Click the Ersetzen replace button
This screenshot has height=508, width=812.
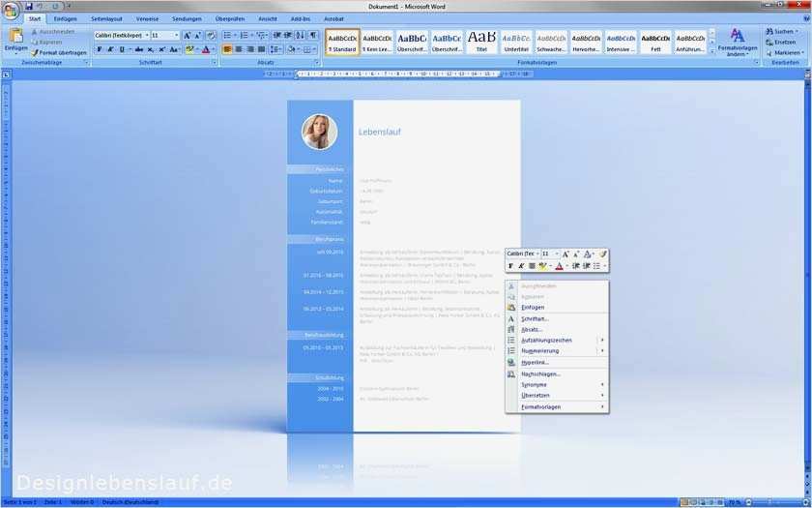click(x=781, y=42)
